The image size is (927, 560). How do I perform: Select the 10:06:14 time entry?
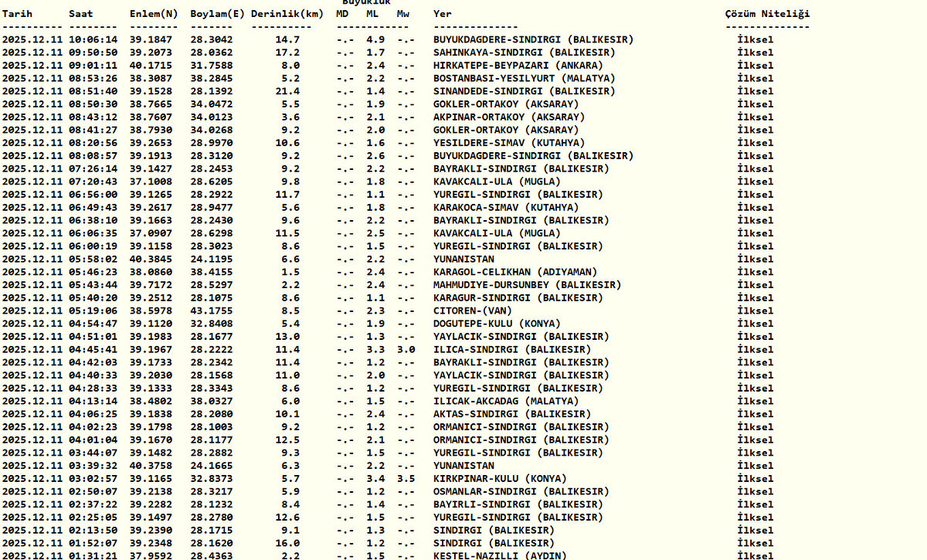click(93, 39)
